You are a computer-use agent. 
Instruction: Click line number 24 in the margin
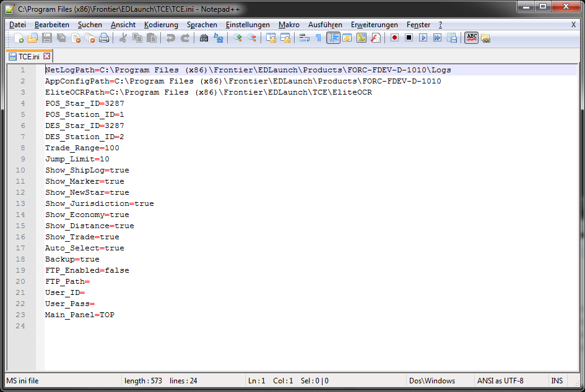tap(20, 326)
